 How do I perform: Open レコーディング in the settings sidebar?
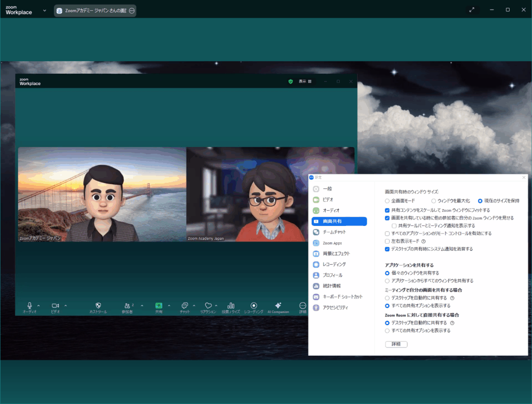tap(334, 265)
